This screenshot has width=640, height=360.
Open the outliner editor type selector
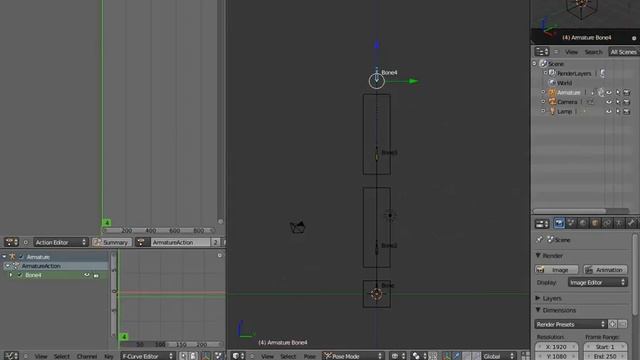[x=542, y=52]
